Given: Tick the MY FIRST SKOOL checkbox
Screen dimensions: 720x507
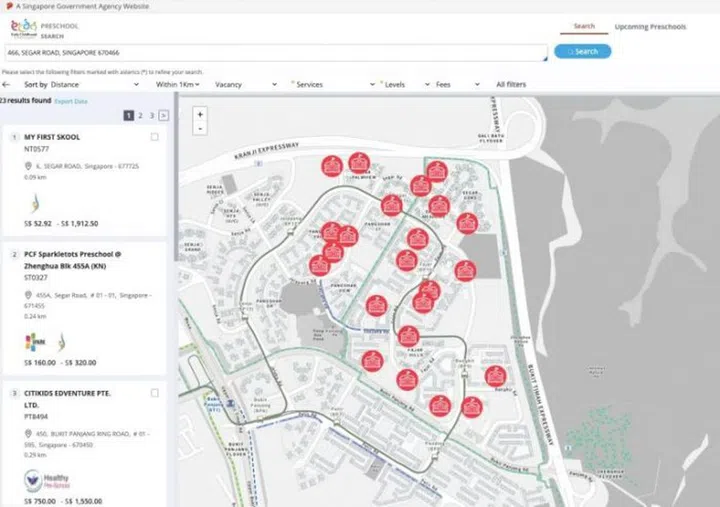Looking at the screenshot, I should click(154, 137).
